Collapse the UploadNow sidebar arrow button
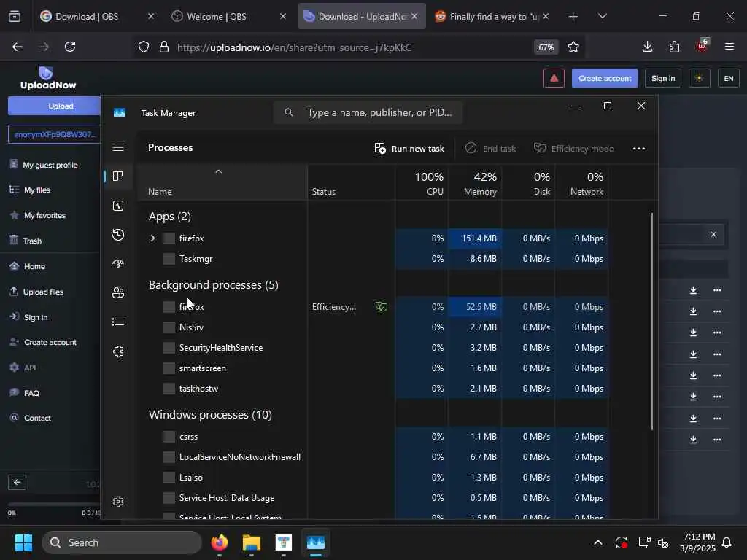The width and height of the screenshot is (747, 560). (x=18, y=482)
